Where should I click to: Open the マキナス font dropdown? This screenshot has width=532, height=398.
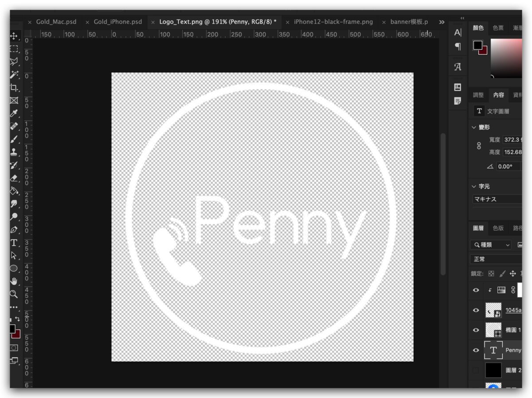click(x=497, y=199)
